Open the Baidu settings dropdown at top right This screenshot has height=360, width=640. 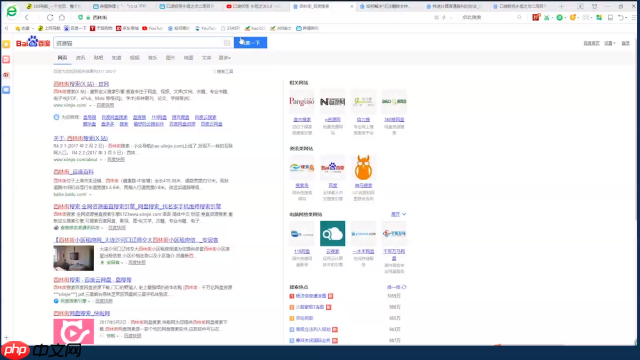(x=609, y=43)
